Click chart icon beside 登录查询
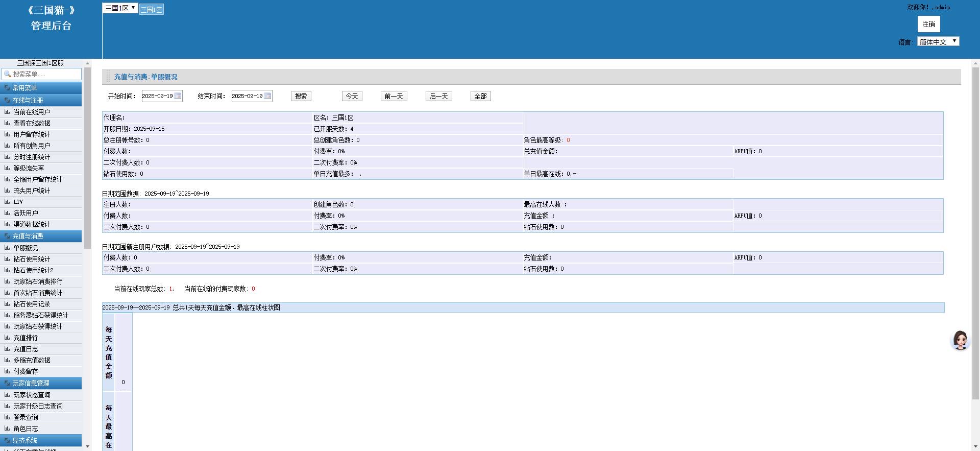This screenshot has width=980, height=451. (7, 417)
